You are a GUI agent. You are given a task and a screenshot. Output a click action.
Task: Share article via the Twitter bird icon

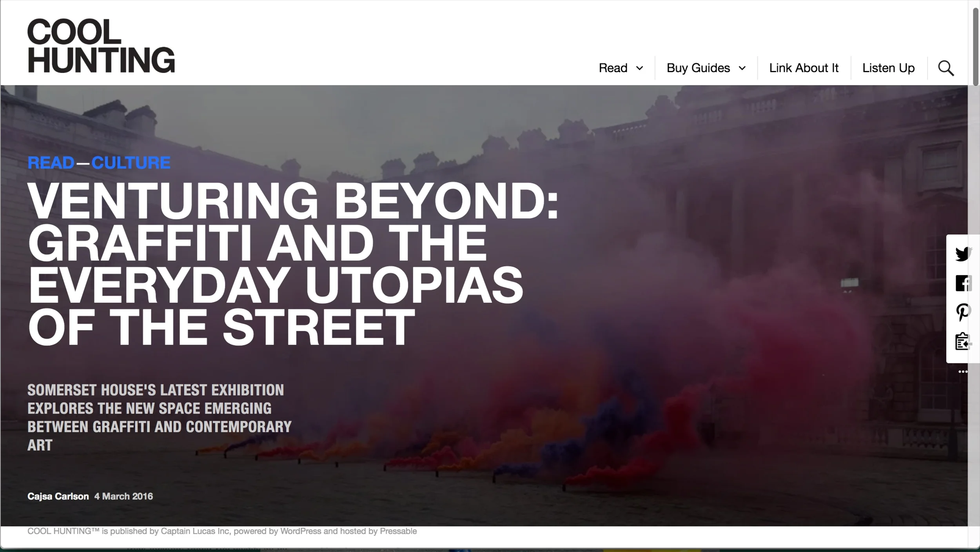[x=963, y=254]
